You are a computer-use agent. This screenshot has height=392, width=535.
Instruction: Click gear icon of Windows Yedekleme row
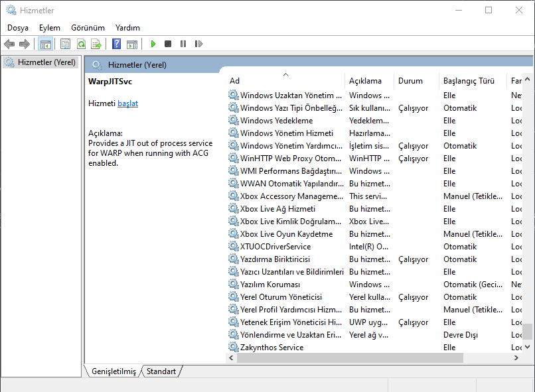[234, 120]
